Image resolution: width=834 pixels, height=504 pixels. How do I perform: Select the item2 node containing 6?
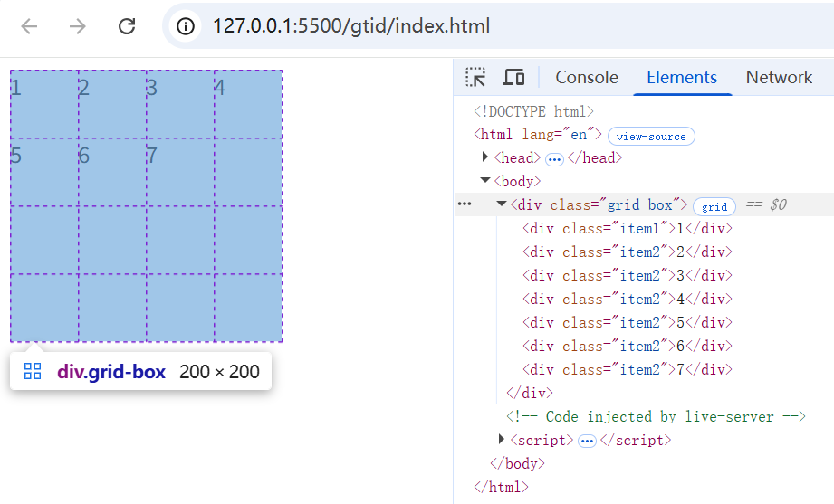[628, 346]
